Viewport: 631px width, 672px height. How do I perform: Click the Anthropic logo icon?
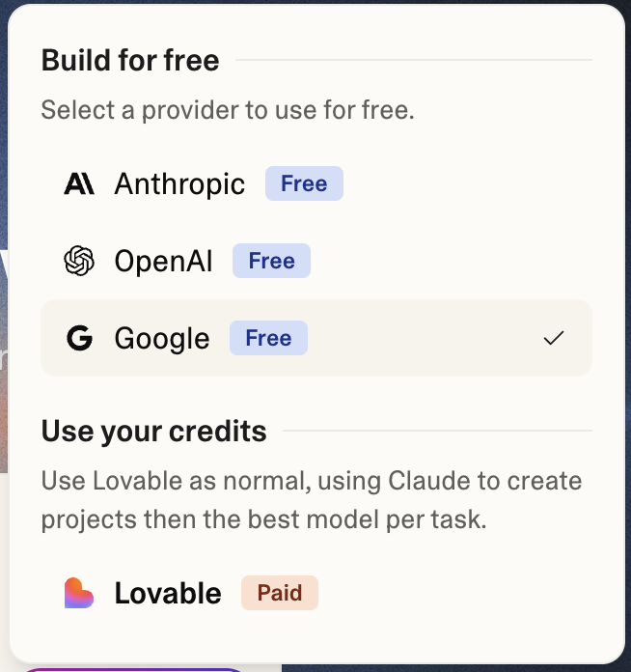[x=79, y=183]
